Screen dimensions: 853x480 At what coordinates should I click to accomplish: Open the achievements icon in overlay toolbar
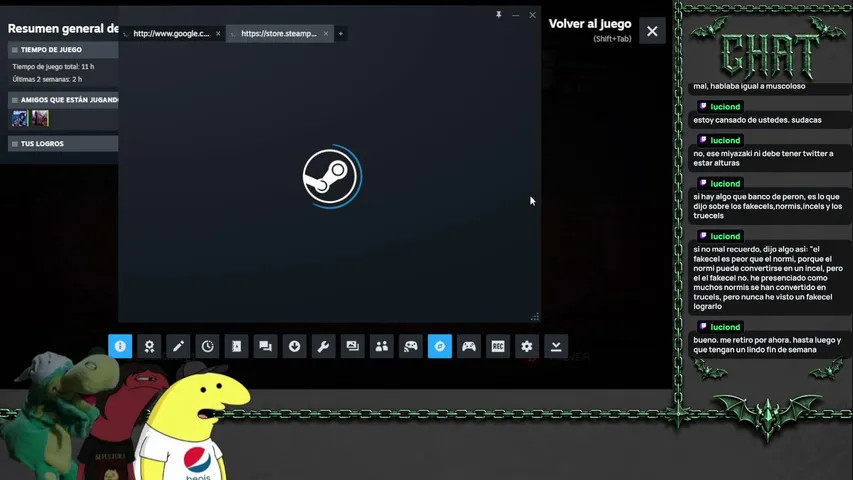coord(149,346)
